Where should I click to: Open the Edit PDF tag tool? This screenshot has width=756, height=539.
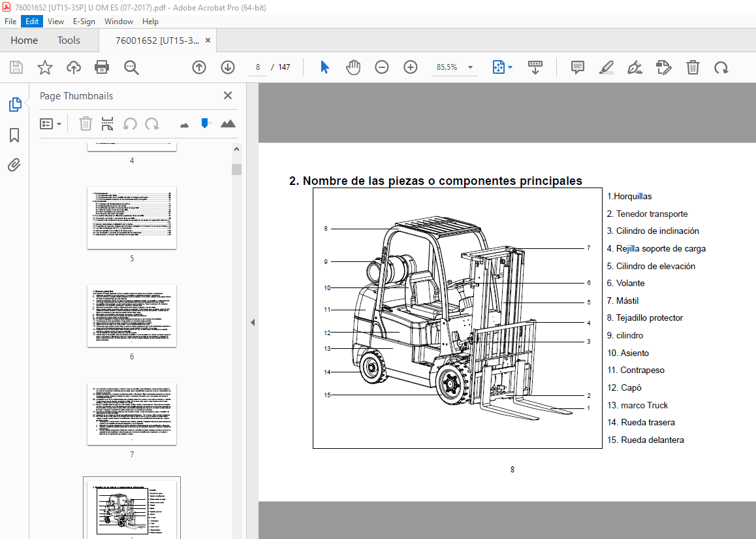(x=663, y=67)
